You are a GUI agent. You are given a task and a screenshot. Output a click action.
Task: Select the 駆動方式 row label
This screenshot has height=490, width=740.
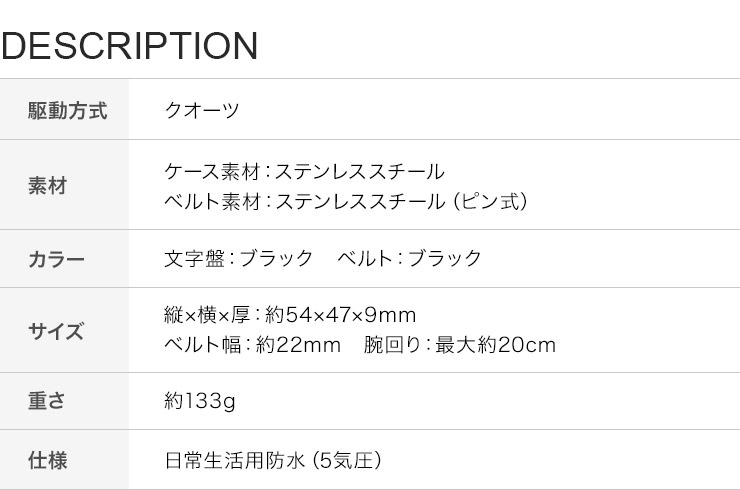(67, 111)
